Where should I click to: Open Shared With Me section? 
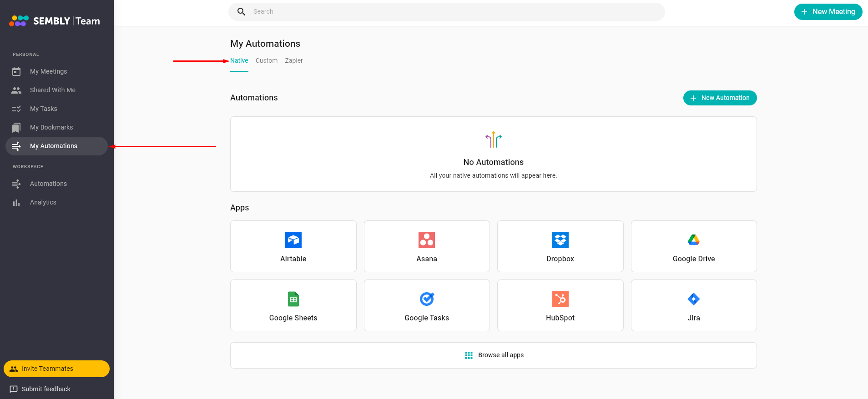[x=56, y=90]
